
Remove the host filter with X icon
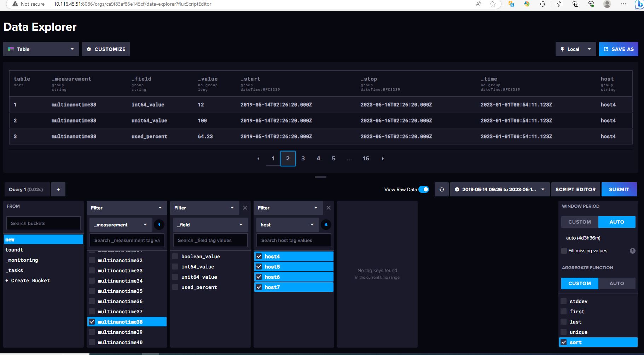pos(329,208)
